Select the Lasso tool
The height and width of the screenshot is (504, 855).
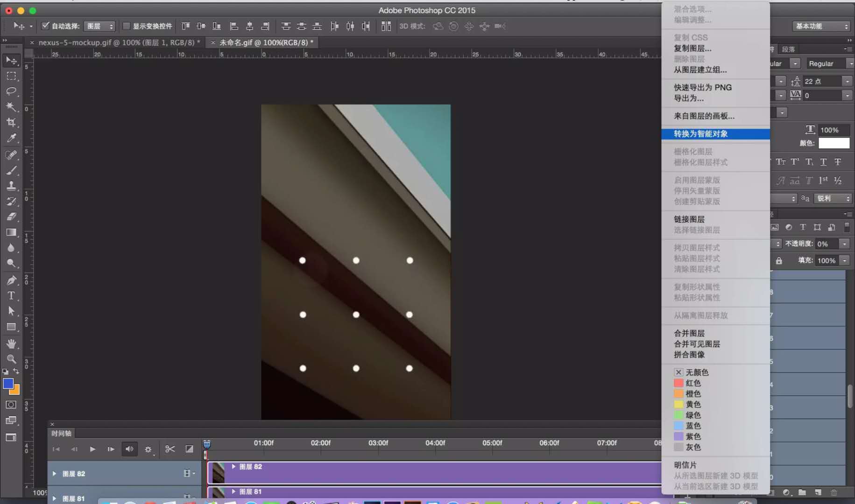click(11, 91)
